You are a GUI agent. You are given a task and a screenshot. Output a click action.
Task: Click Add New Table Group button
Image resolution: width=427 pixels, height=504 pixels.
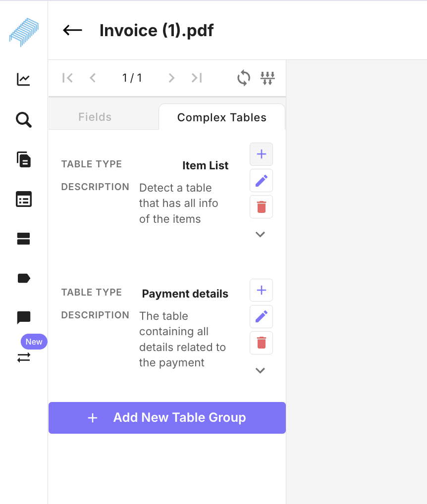click(167, 417)
